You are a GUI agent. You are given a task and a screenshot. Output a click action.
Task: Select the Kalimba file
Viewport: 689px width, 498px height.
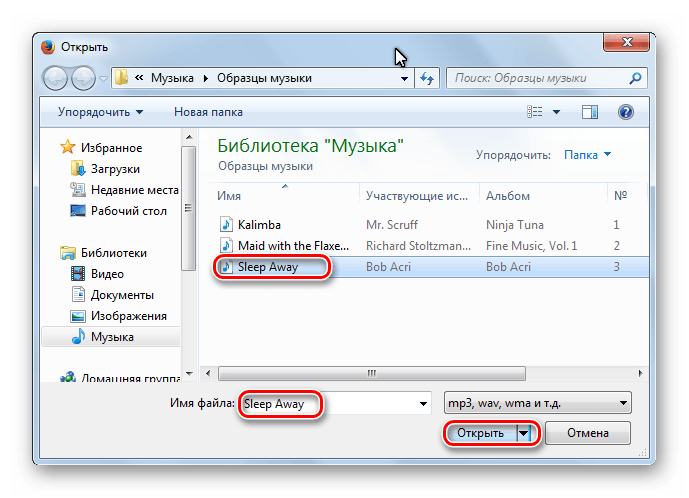(259, 225)
